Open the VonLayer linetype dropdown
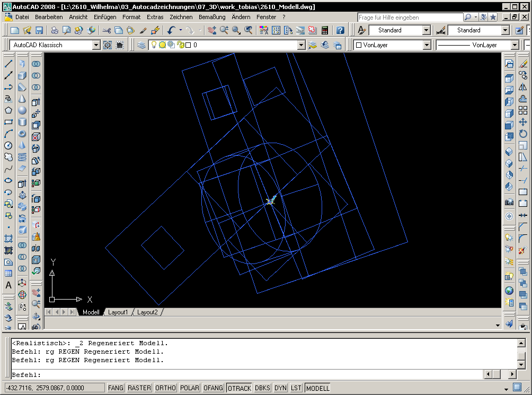This screenshot has height=395, width=532. tap(515, 45)
